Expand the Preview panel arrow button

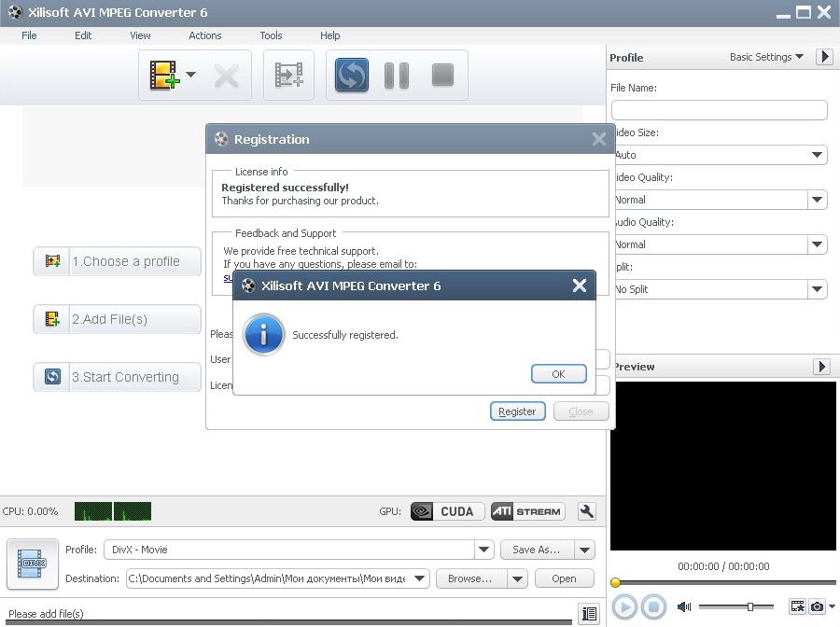pyautogui.click(x=821, y=367)
